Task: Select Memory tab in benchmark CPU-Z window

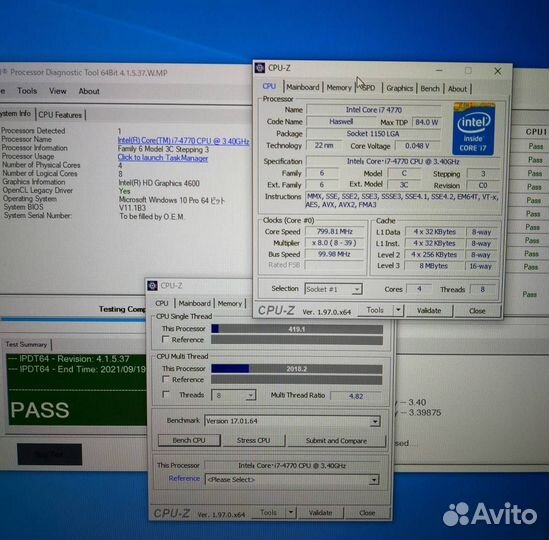Action: [230, 304]
